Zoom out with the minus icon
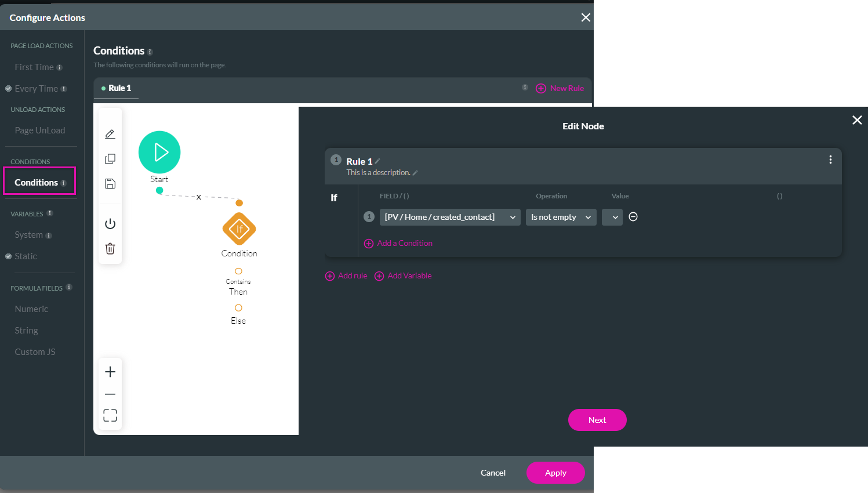Screen dimensions: 868x493 pos(110,394)
